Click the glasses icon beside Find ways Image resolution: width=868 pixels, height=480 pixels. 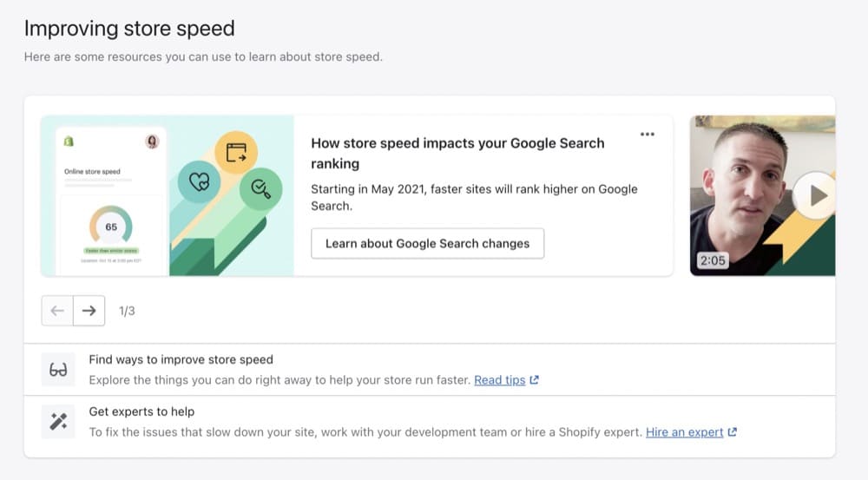[58, 371]
